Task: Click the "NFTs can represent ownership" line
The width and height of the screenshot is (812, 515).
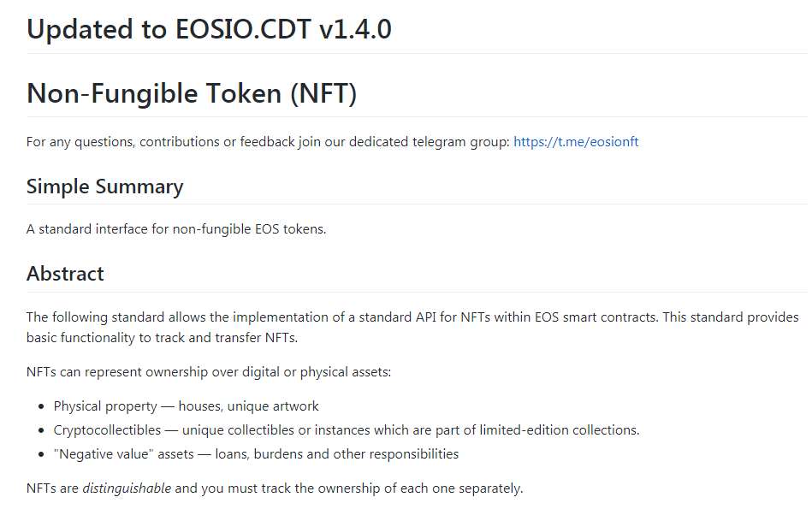Action: tap(209, 373)
